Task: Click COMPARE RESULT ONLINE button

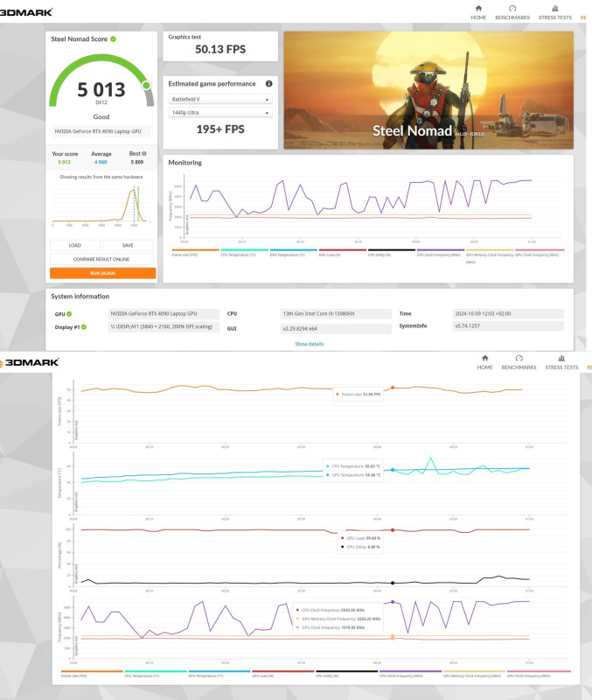Action: click(x=101, y=259)
